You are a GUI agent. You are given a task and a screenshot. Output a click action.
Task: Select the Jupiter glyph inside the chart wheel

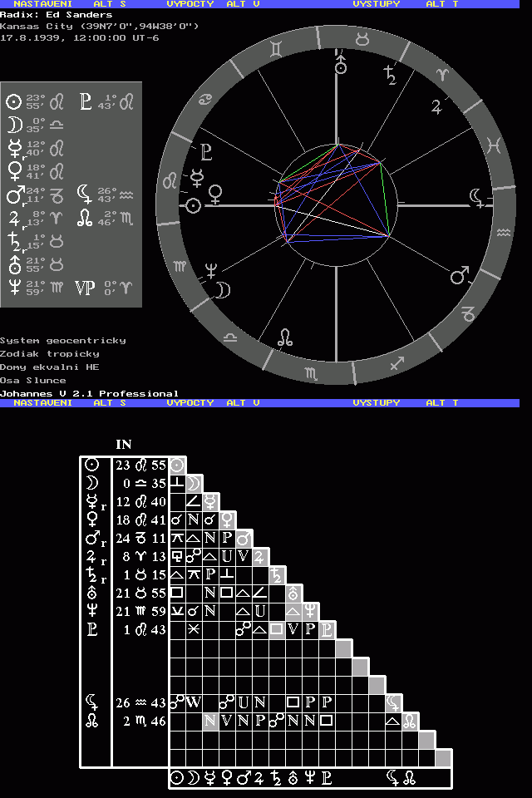(x=436, y=106)
